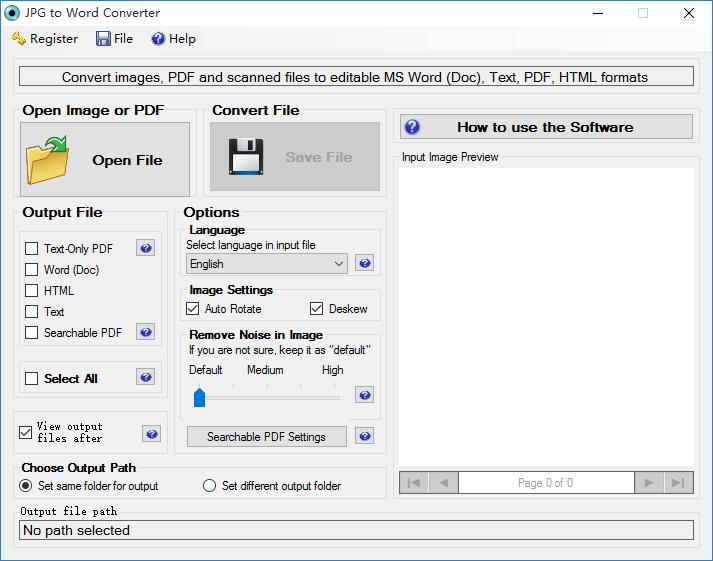Go to first page in preview
The width and height of the screenshot is (713, 561).
tap(414, 482)
